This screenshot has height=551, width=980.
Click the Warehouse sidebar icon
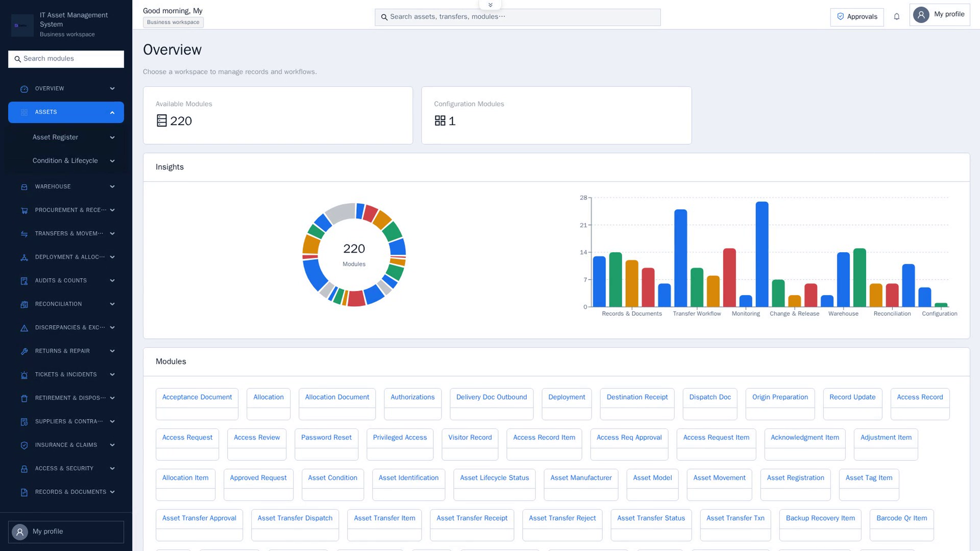24,187
